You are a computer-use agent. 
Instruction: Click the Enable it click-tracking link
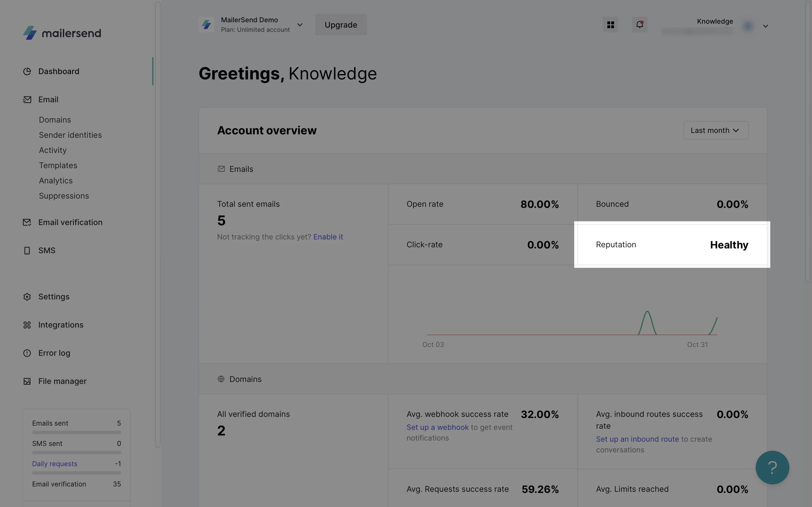pos(328,237)
